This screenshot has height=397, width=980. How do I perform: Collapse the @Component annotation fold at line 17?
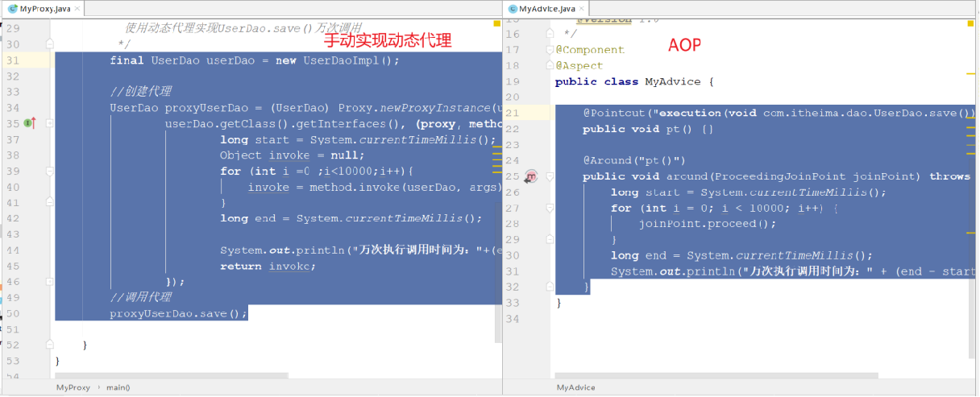[549, 50]
